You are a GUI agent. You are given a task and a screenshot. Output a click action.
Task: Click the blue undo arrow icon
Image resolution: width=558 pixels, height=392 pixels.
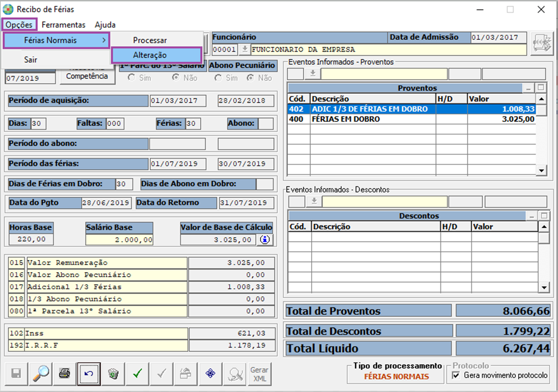point(89,374)
